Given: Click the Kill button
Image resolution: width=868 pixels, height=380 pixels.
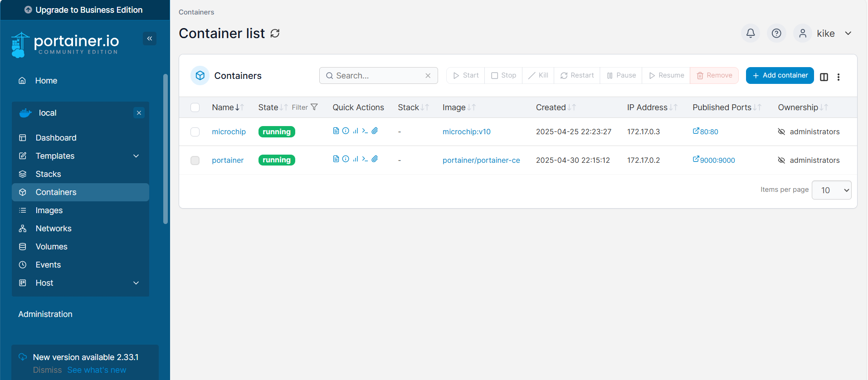Looking at the screenshot, I should [x=538, y=75].
